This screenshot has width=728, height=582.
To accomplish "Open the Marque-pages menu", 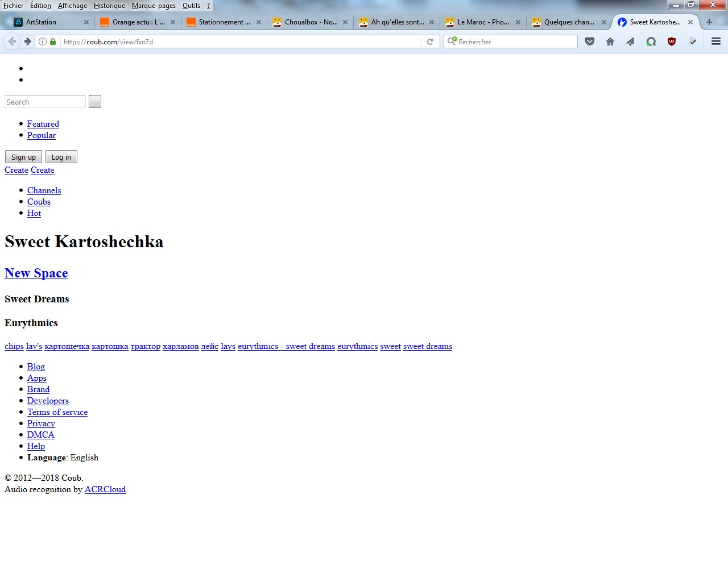I will coord(154,6).
